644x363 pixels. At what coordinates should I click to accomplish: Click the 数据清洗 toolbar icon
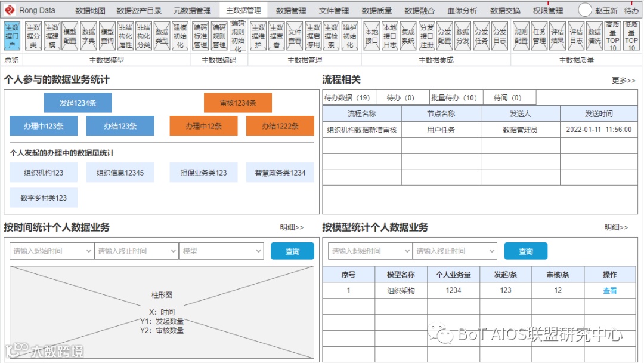[595, 36]
